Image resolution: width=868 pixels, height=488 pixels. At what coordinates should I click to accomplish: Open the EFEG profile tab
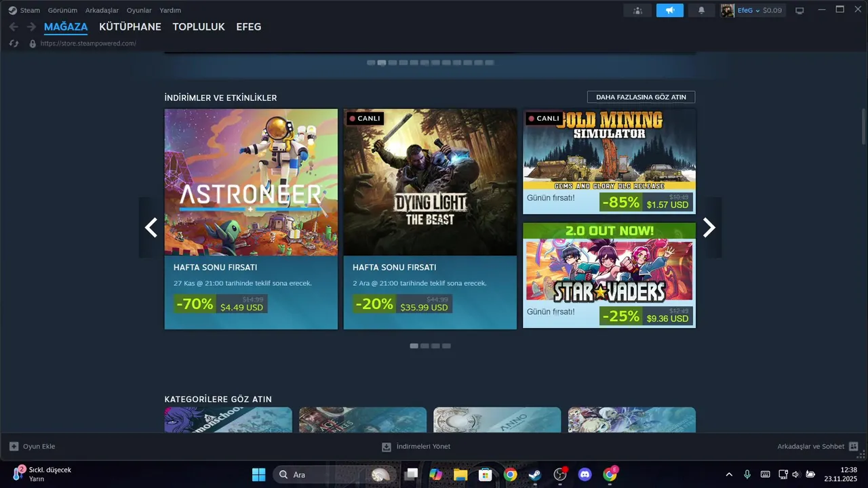coord(248,27)
